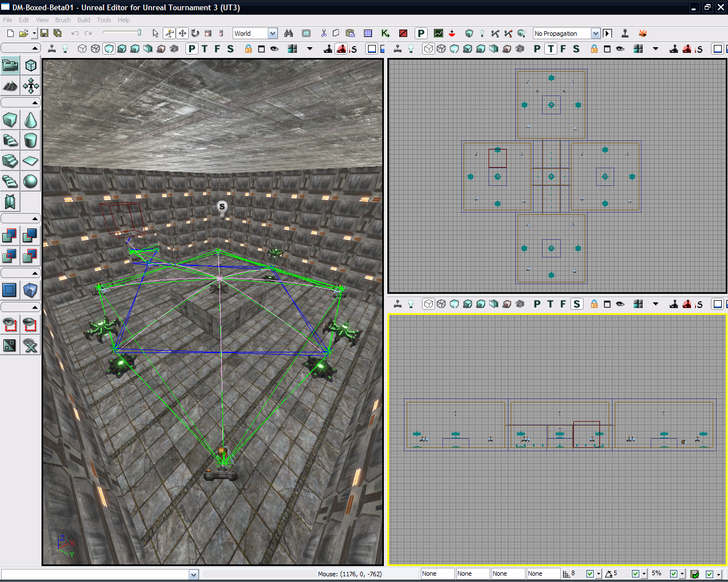Open the Build menu
The width and height of the screenshot is (728, 582).
(83, 20)
